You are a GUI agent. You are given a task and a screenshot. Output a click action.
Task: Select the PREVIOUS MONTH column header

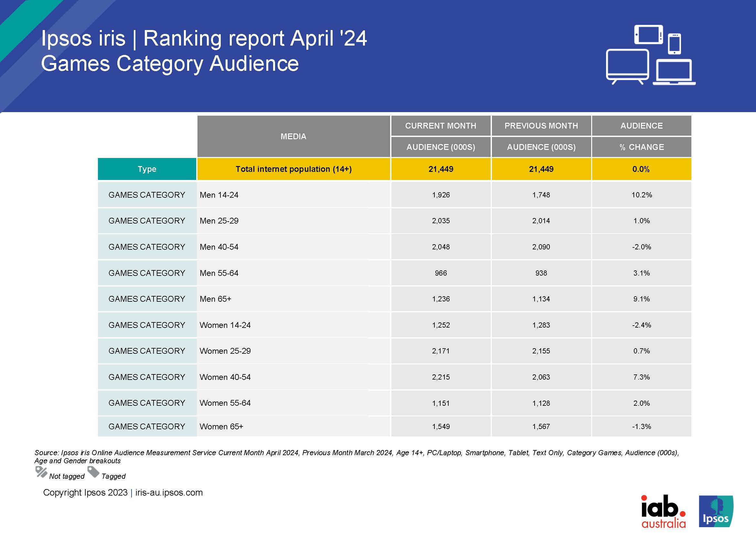pyautogui.click(x=541, y=126)
